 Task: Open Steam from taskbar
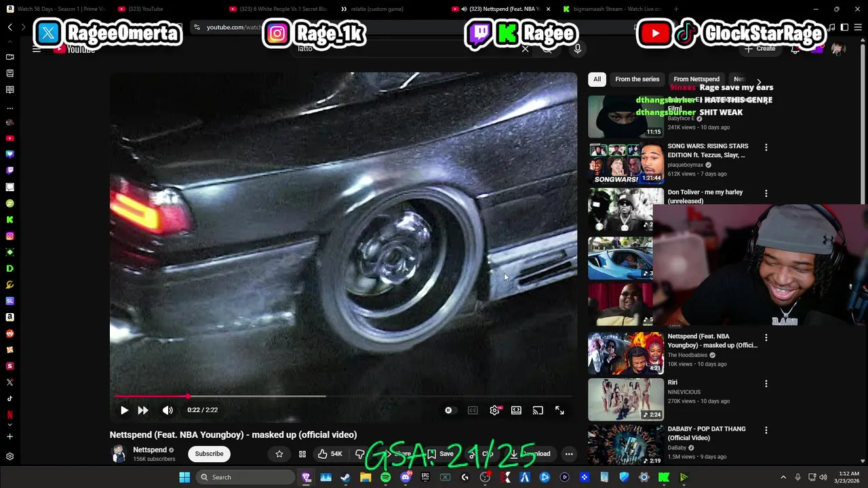[345, 477]
